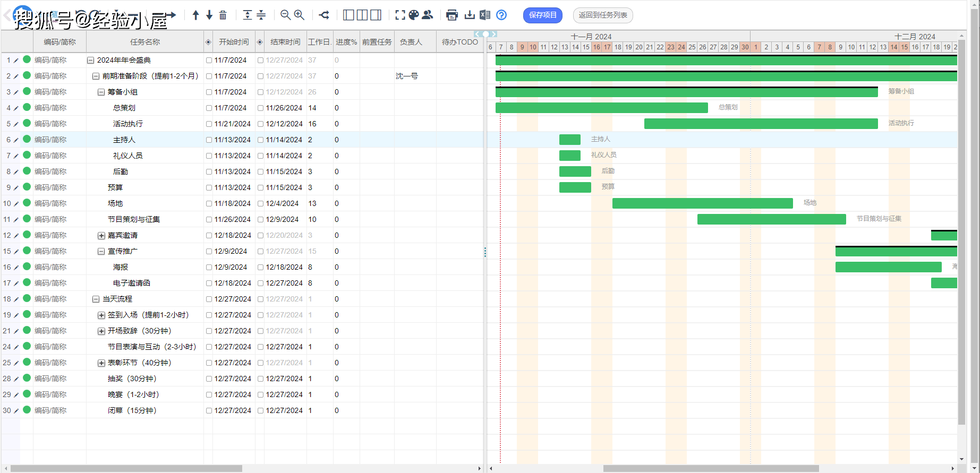The width and height of the screenshot is (980, 473).
Task: Tick the start date checkbox for 总策划
Action: click(x=209, y=108)
